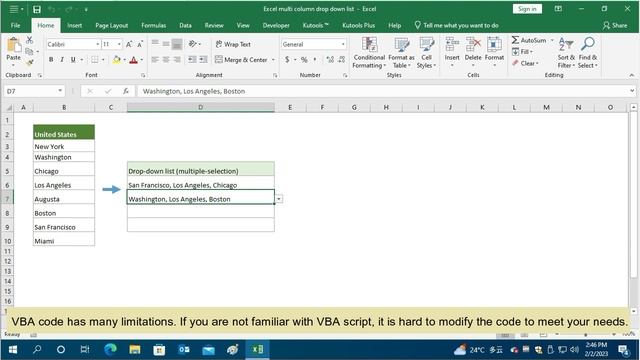Image resolution: width=640 pixels, height=360 pixels.
Task: Open the Font Color dropdown arrow
Action: 142,60
